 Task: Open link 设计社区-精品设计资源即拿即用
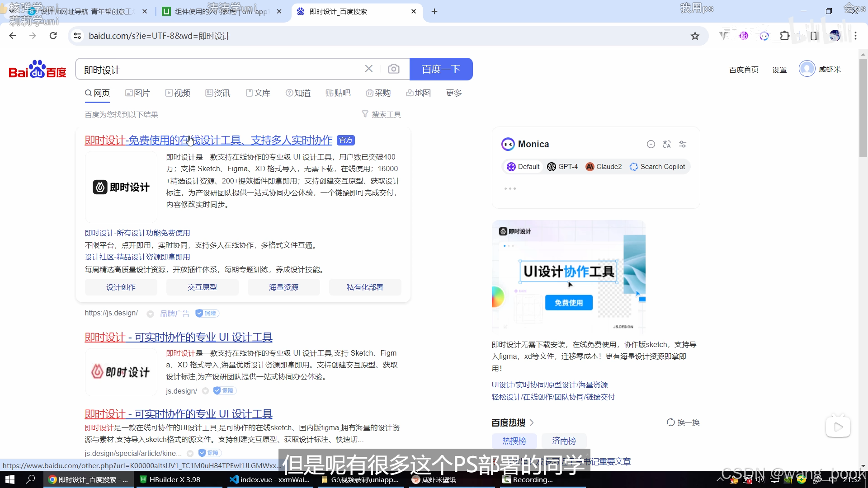[137, 257]
